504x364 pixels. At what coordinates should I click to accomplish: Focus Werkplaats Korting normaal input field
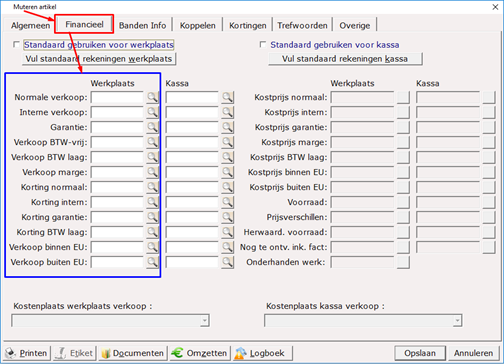click(x=117, y=187)
